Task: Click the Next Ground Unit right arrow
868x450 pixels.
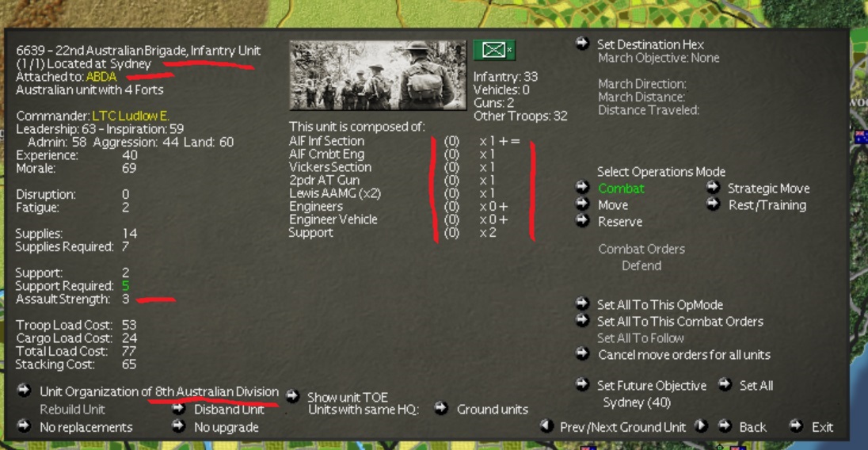Action: click(701, 425)
